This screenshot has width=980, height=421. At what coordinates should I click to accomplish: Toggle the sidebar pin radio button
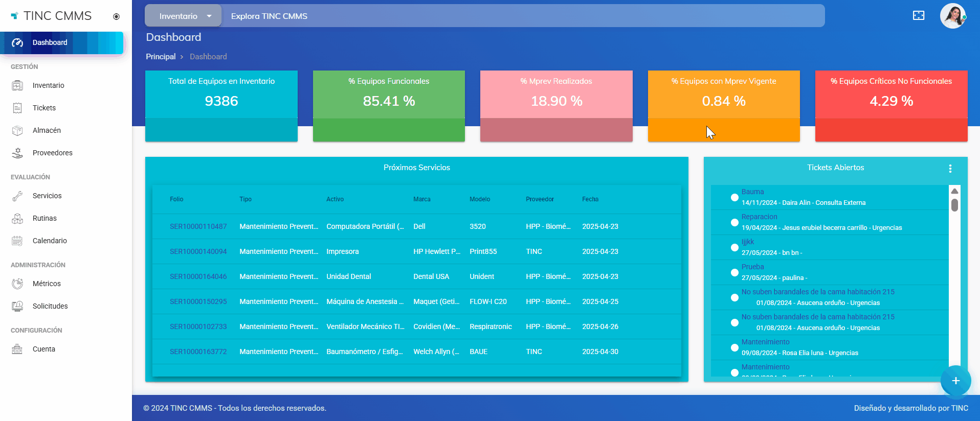[116, 16]
